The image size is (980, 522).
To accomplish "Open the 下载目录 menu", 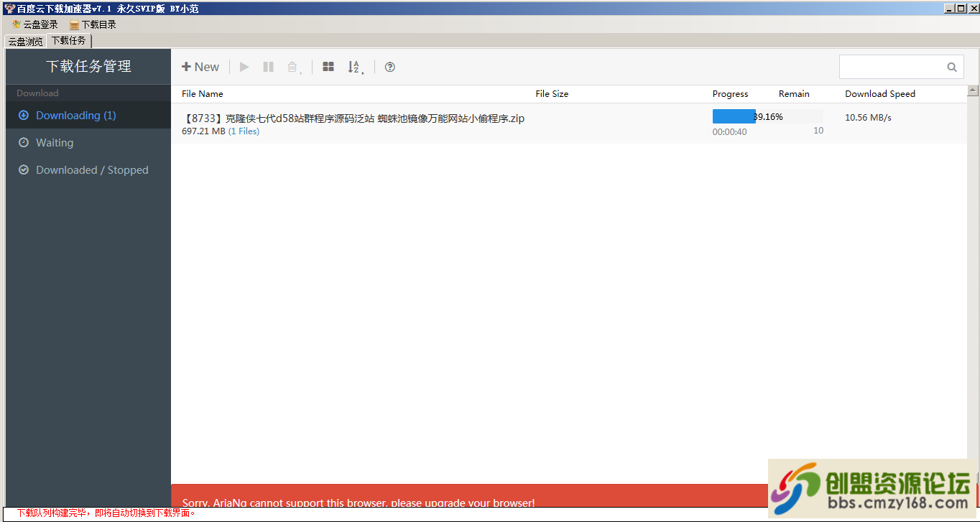I will coord(93,24).
